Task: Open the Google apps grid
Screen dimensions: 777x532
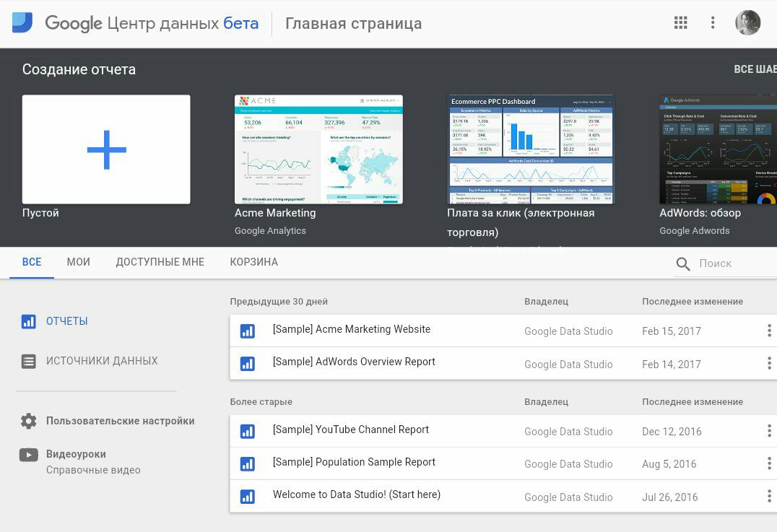Action: [x=680, y=22]
